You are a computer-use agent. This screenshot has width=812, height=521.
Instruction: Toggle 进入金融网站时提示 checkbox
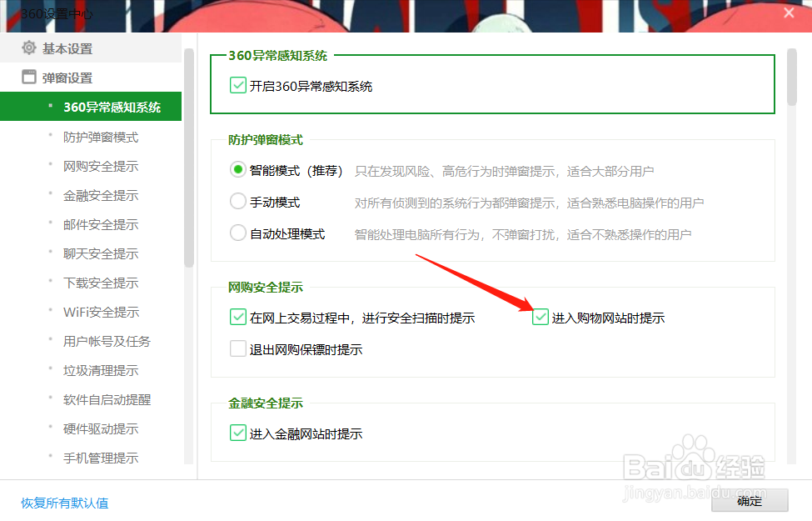pos(237,433)
